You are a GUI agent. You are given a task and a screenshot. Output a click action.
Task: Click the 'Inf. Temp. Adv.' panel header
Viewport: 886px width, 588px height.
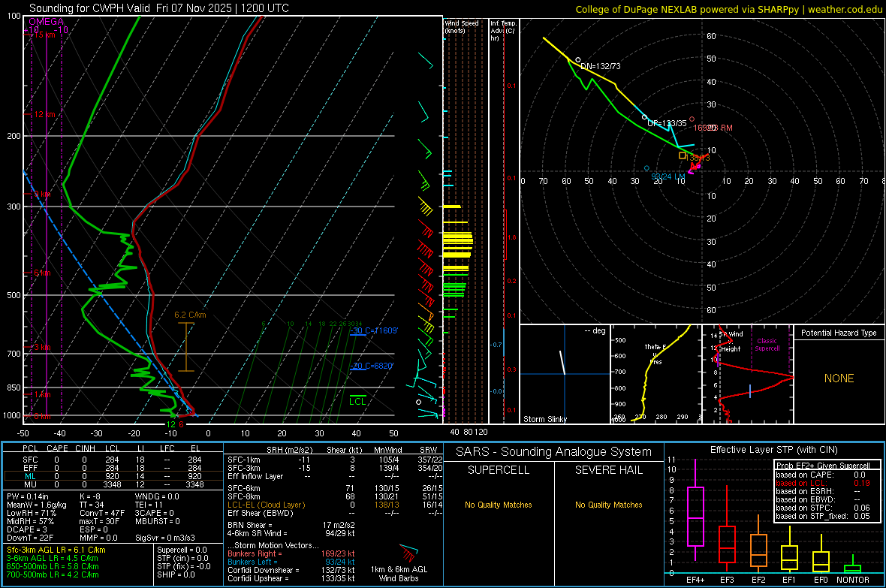pyautogui.click(x=502, y=31)
